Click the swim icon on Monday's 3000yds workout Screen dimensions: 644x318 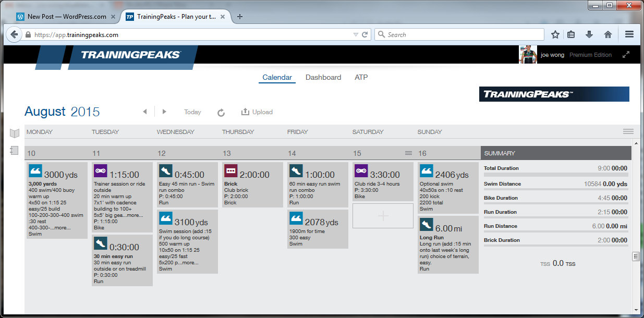(x=35, y=172)
